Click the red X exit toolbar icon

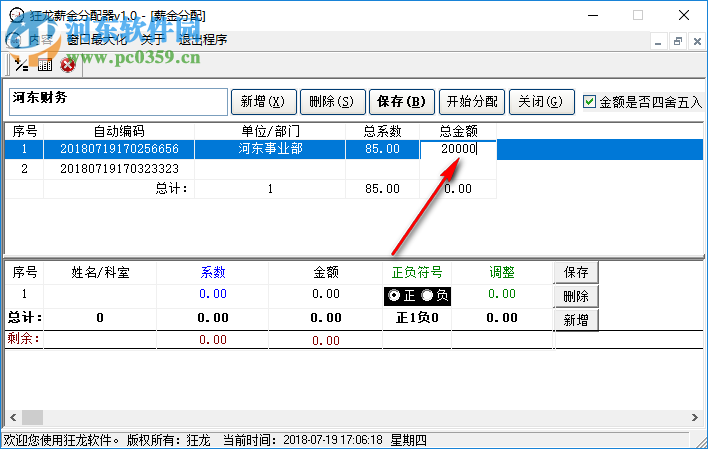point(68,65)
